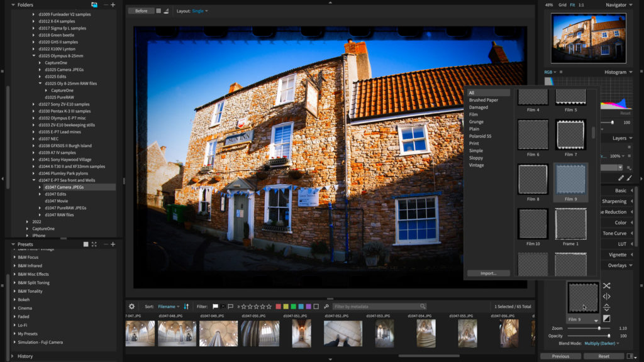Viewport: 644px width, 362px height.
Task: Click the search magnifier in metadata filter
Action: [422, 306]
